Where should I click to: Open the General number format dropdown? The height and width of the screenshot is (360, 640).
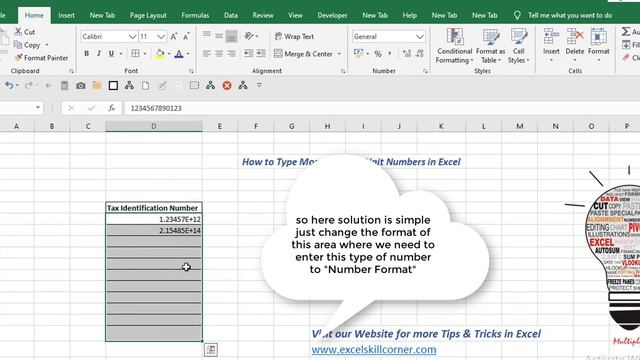point(420,37)
